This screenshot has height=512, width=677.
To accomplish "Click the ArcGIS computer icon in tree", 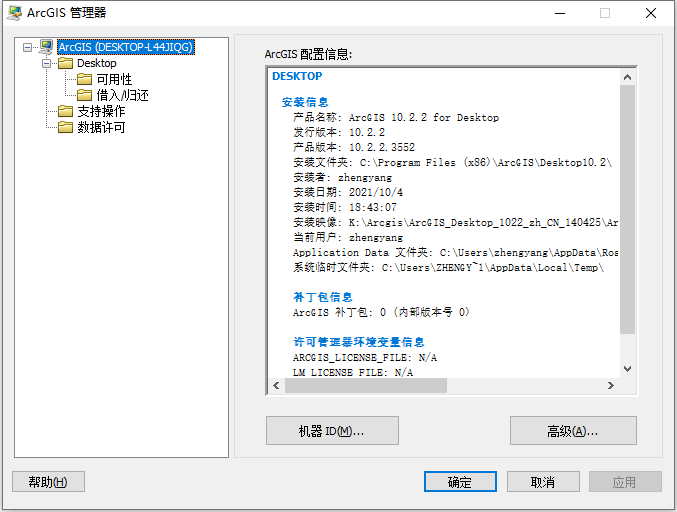I will coord(46,47).
